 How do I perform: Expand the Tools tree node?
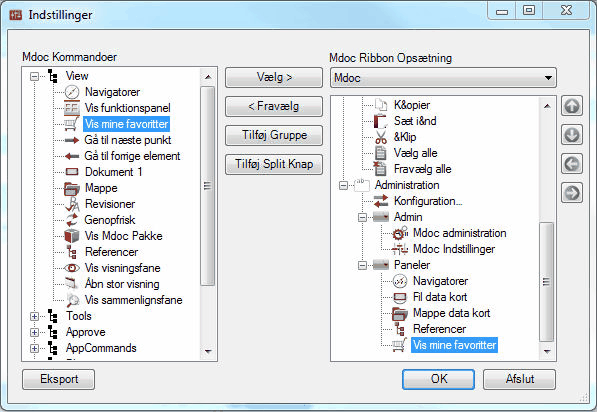34,316
